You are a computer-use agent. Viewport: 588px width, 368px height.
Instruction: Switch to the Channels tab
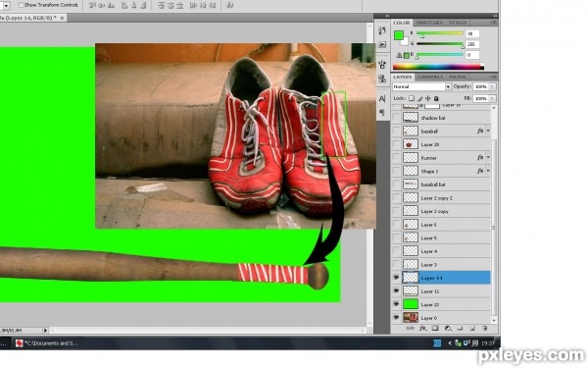coord(430,77)
